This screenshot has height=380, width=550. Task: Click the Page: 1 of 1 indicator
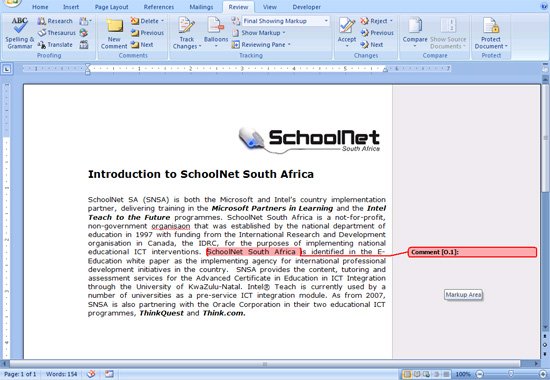coord(20,374)
